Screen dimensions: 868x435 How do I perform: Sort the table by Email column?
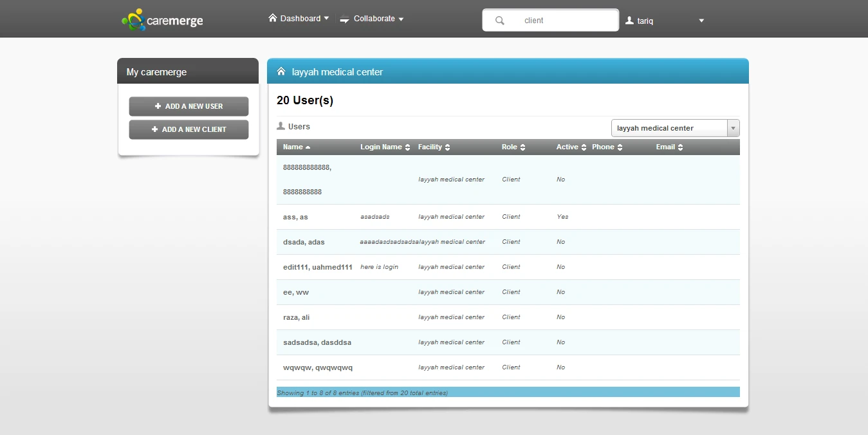tap(680, 147)
